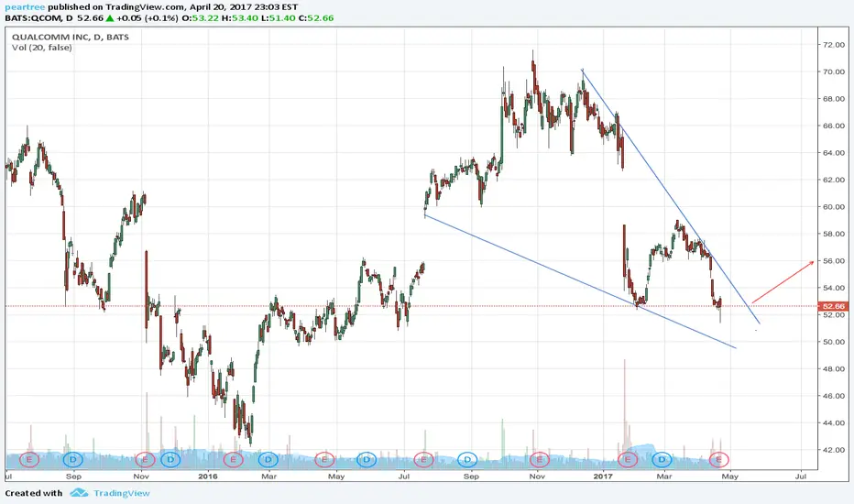Click the dividend D marker above Mar 2016
The image size is (854, 504).
(268, 459)
